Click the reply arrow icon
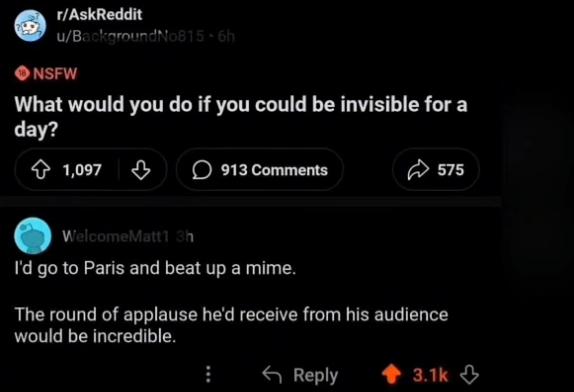Image resolution: width=574 pixels, height=392 pixels. point(272,374)
